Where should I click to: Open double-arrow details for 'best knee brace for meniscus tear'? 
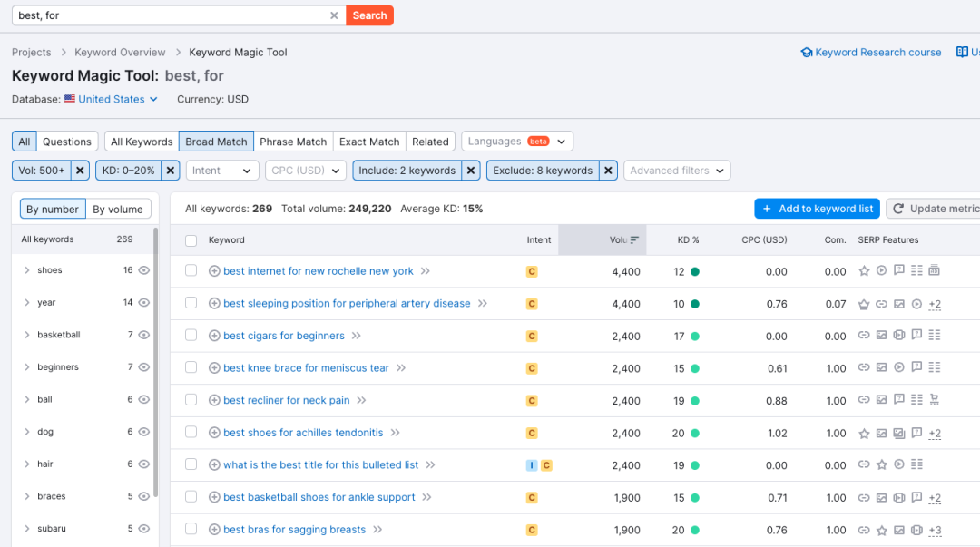(401, 368)
